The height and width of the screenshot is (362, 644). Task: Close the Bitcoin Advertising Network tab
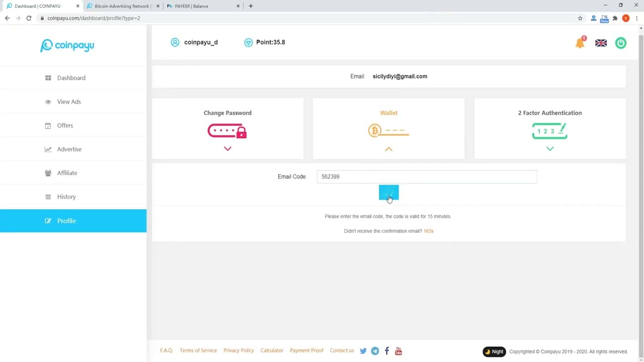pos(158,6)
